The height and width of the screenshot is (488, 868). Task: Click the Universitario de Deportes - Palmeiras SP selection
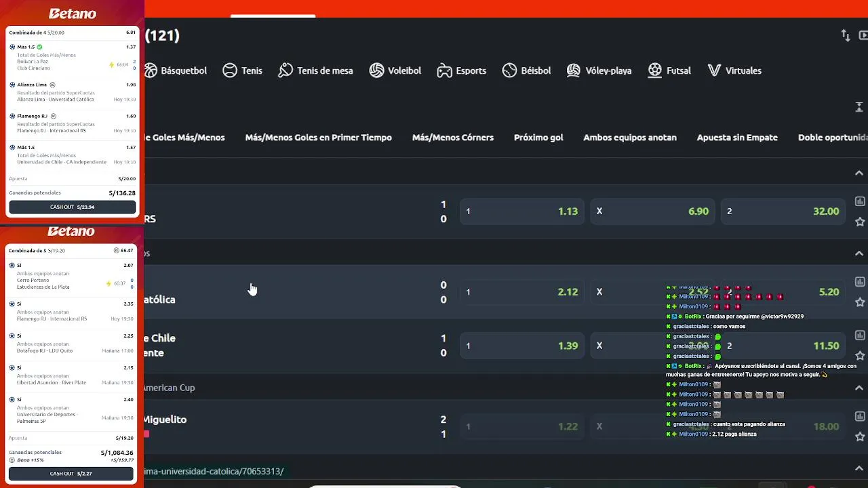pyautogui.click(x=73, y=410)
